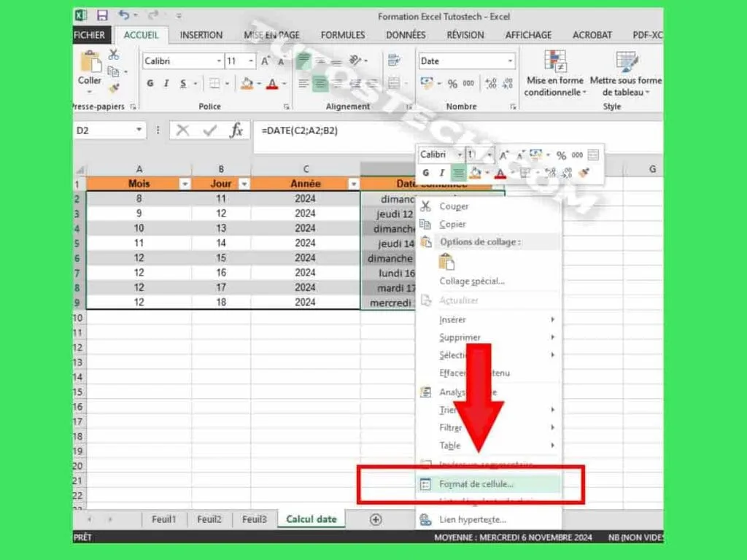This screenshot has height=560, width=747.
Task: Open the Mois column filter dropdown
Action: [185, 184]
